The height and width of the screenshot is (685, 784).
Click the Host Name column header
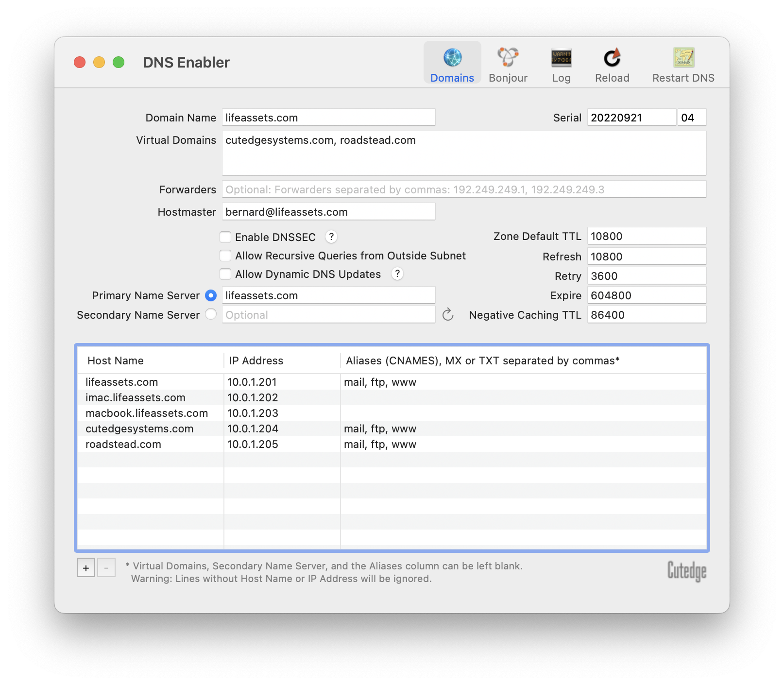pyautogui.click(x=116, y=360)
